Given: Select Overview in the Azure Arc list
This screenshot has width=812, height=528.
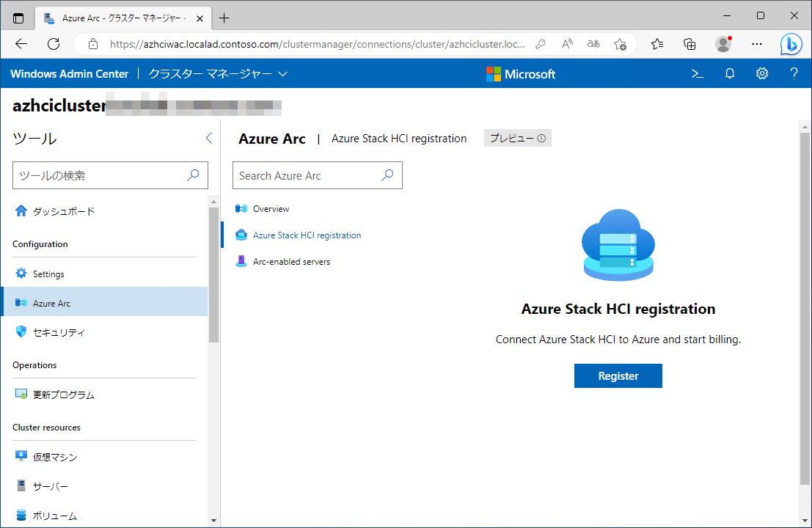Looking at the screenshot, I should coord(269,208).
